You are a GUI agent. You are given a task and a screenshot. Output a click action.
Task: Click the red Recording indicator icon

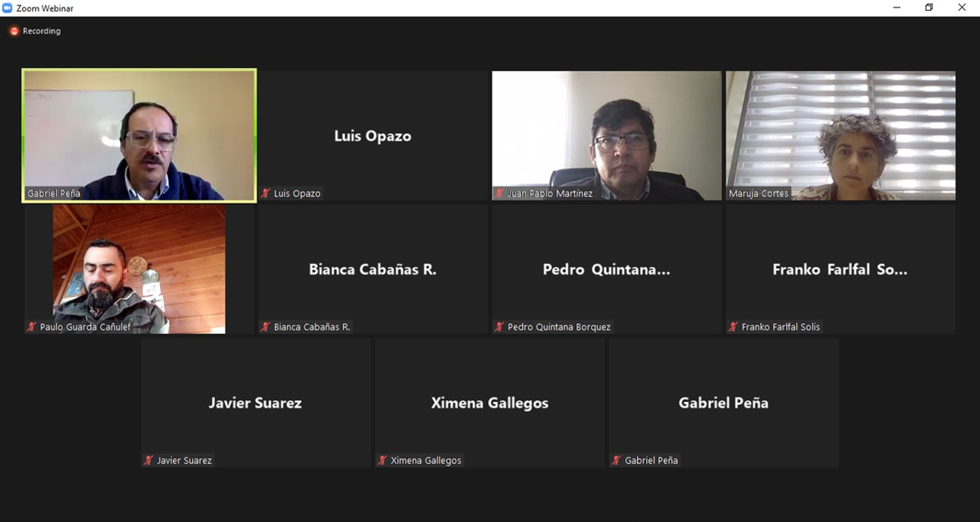(x=14, y=31)
